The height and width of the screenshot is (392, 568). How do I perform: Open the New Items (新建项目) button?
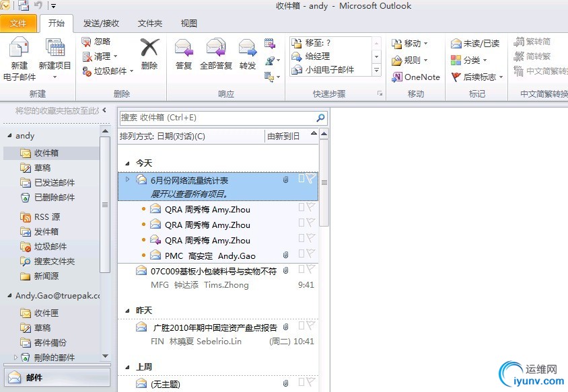point(55,58)
